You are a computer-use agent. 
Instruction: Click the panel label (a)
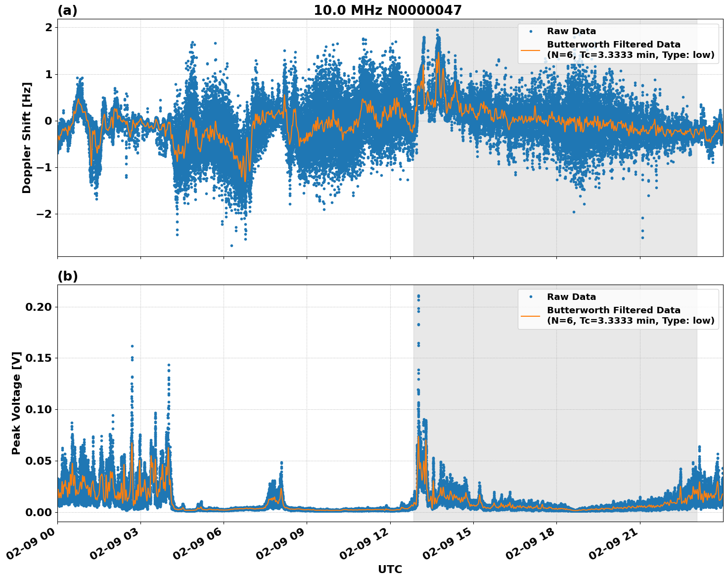click(67, 9)
